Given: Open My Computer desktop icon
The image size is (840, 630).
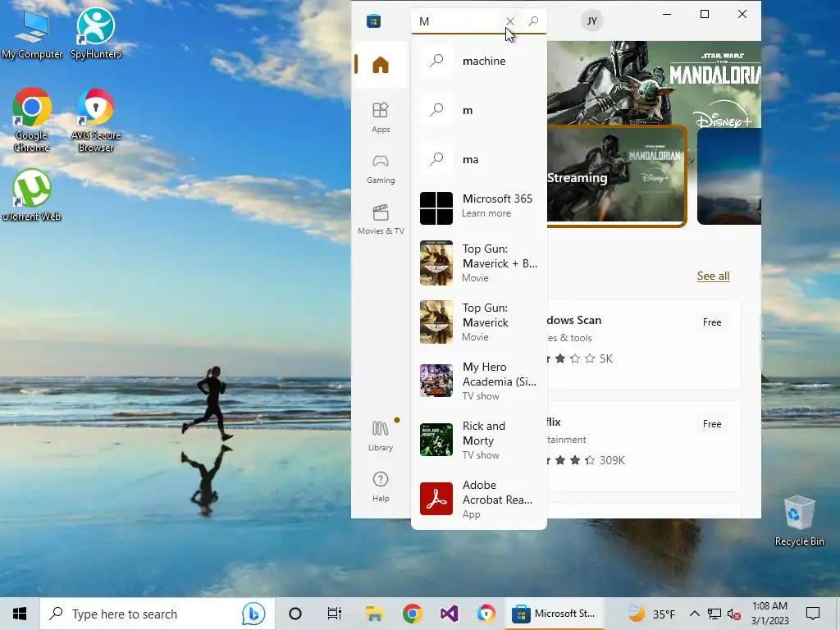Looking at the screenshot, I should point(32,33).
